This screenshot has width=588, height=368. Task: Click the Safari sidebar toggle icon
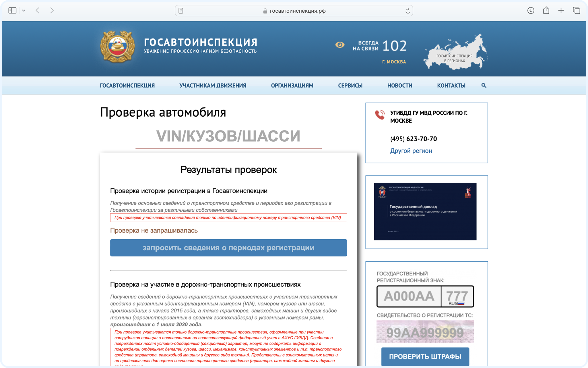point(12,11)
